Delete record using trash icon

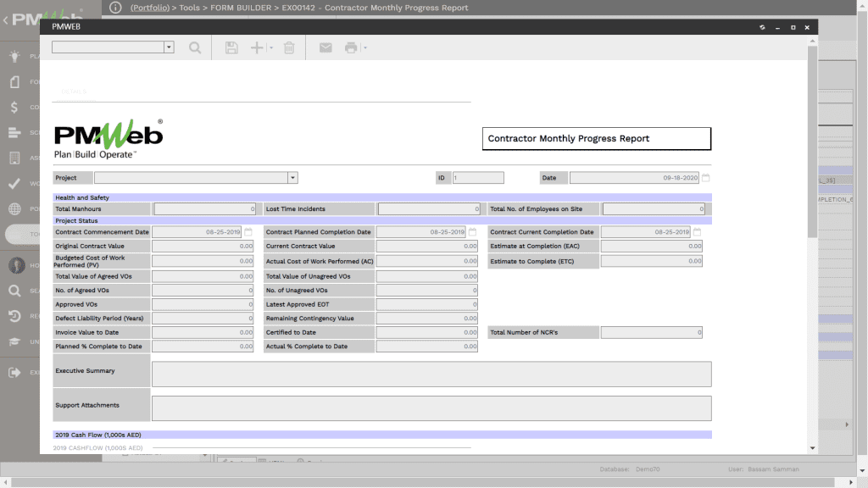289,48
